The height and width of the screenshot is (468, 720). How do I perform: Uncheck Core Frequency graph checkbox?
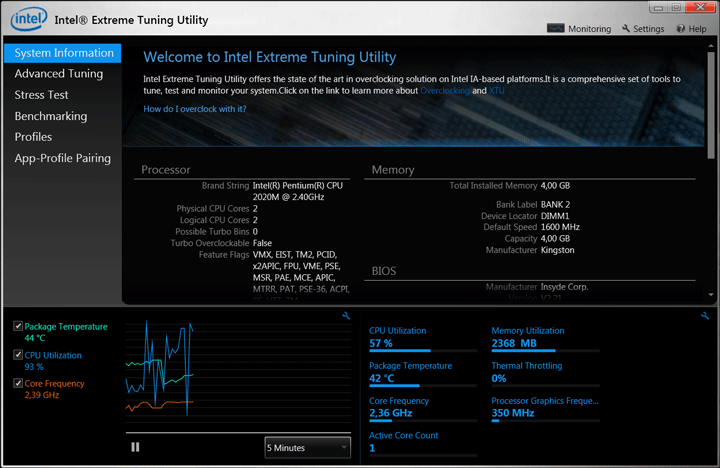18,383
